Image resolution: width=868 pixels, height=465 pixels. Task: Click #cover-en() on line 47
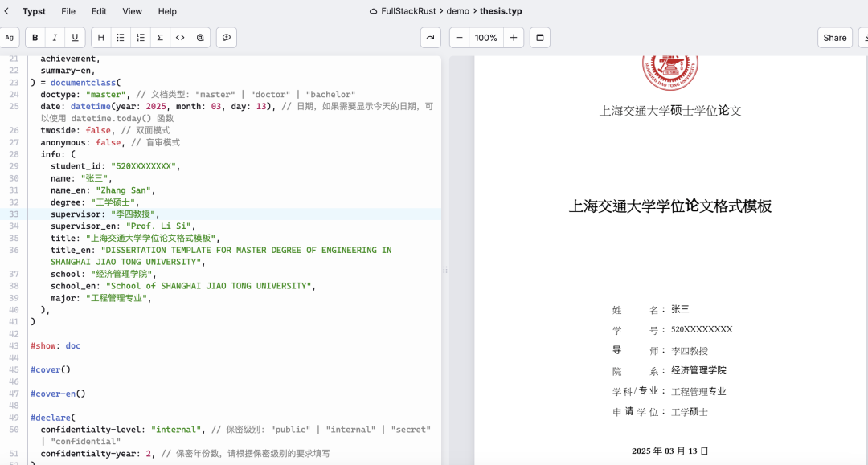coord(58,394)
